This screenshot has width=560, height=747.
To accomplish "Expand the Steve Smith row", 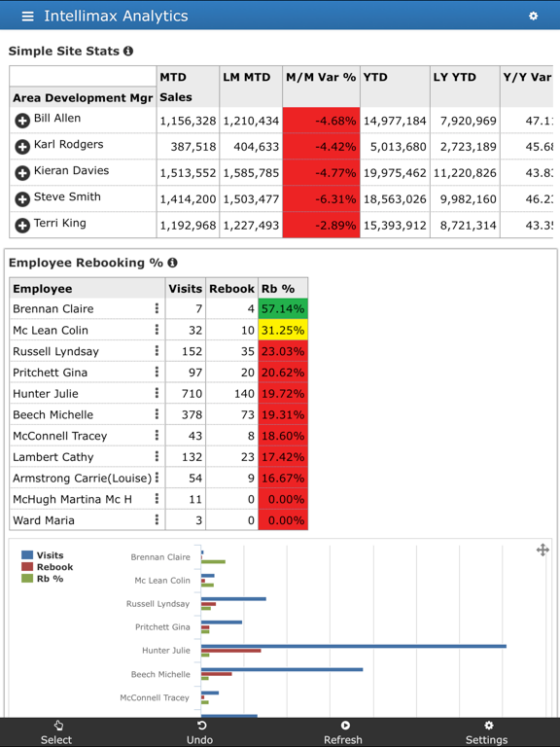I will (x=22, y=199).
